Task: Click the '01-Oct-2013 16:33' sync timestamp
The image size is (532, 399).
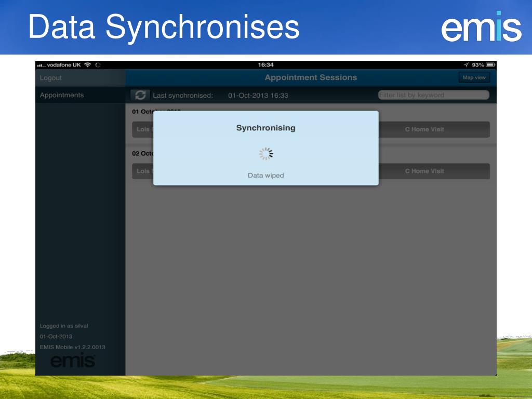Action: [258, 96]
